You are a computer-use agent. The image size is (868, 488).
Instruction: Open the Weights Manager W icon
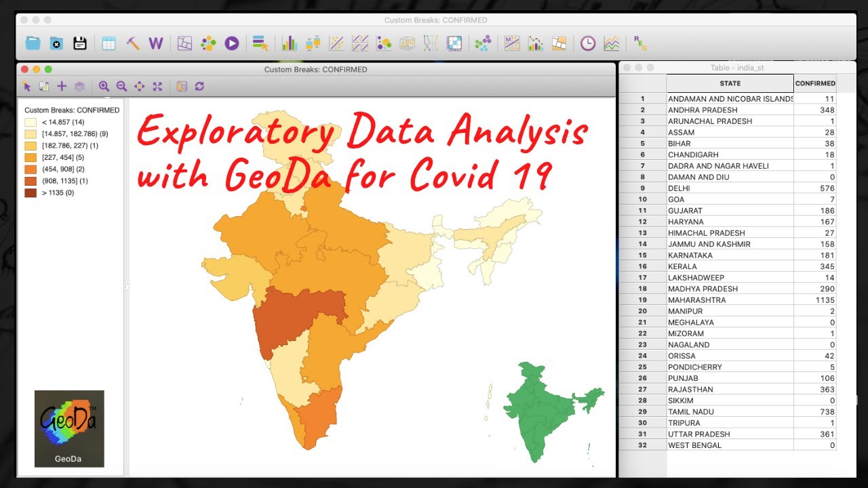point(156,43)
